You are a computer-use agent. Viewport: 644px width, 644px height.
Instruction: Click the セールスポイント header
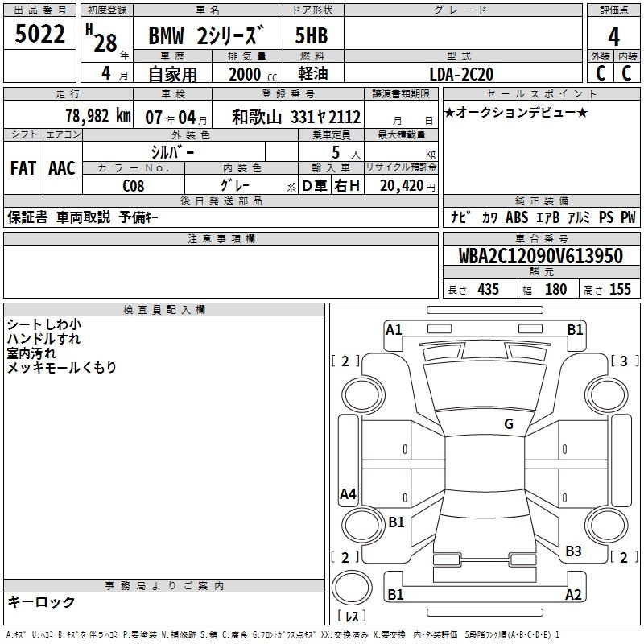(x=541, y=93)
